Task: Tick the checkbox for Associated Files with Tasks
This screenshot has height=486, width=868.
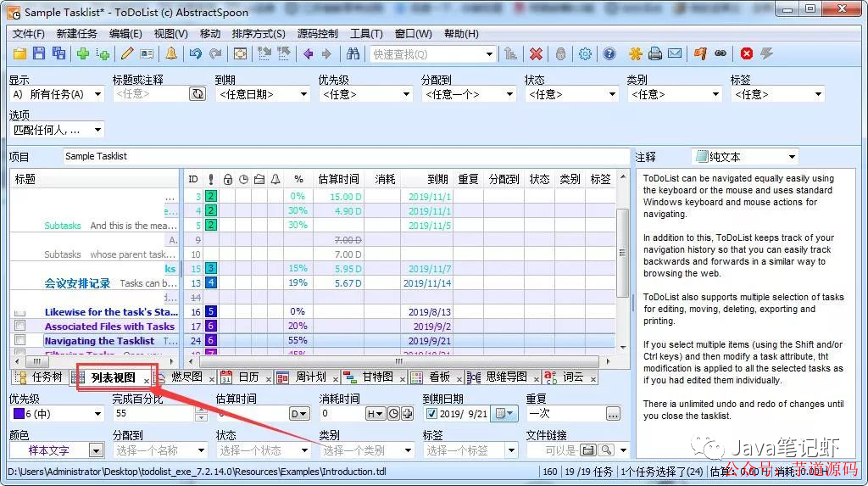Action: coord(20,326)
